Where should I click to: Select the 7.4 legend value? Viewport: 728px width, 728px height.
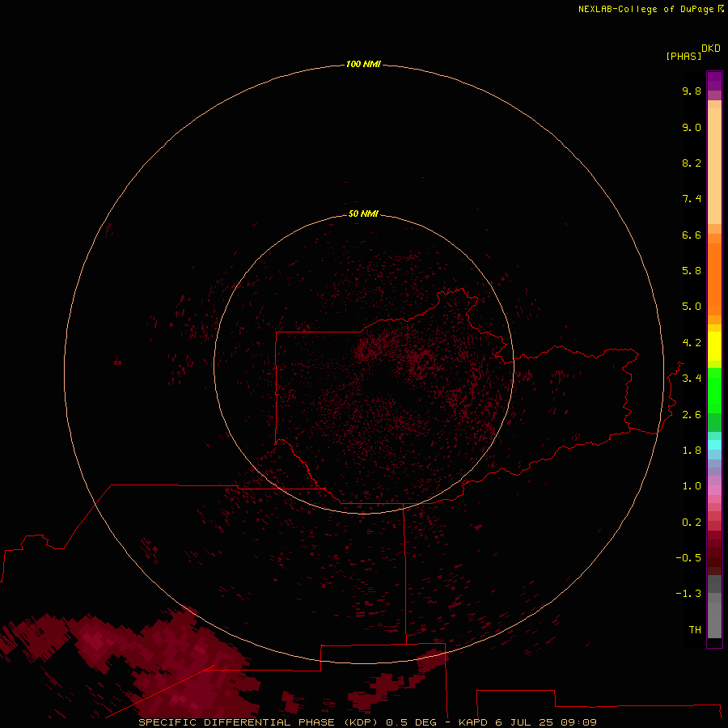click(x=692, y=199)
